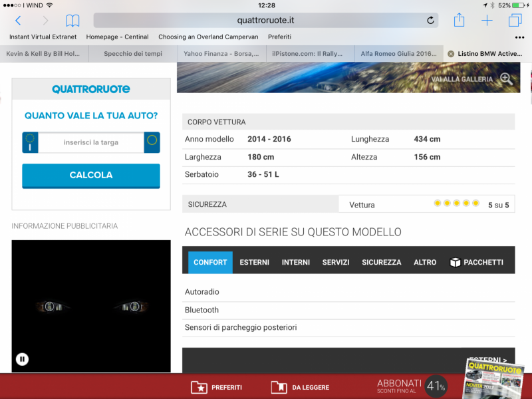Tap the Da Leggere bookmark icon
Viewport: 532px width, 399px height.
(x=279, y=387)
